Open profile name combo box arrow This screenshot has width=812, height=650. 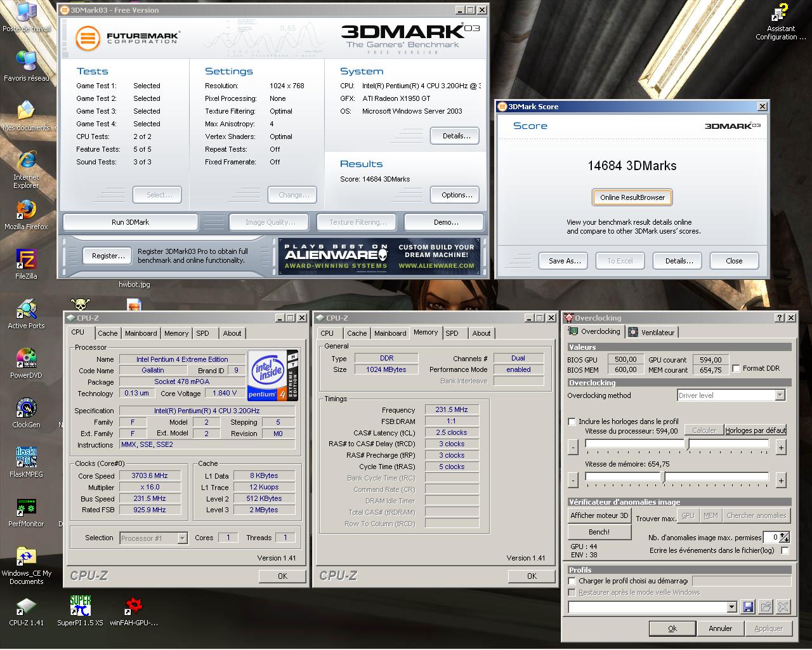[x=731, y=607]
